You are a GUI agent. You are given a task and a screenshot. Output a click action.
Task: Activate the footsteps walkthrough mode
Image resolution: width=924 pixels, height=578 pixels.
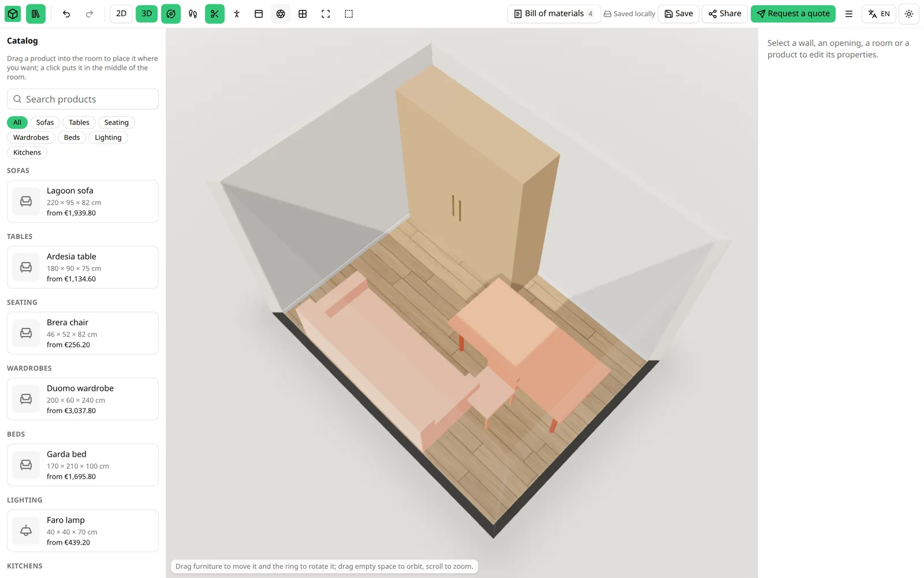point(193,14)
